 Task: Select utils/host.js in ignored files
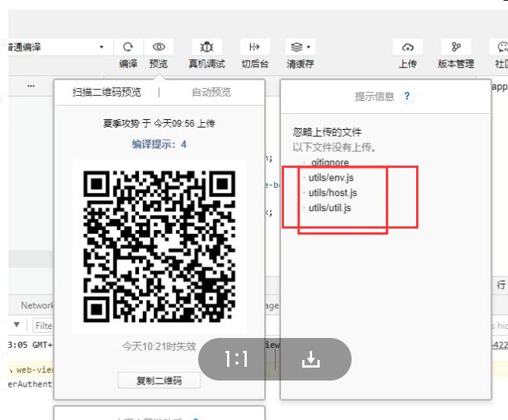coord(333,193)
